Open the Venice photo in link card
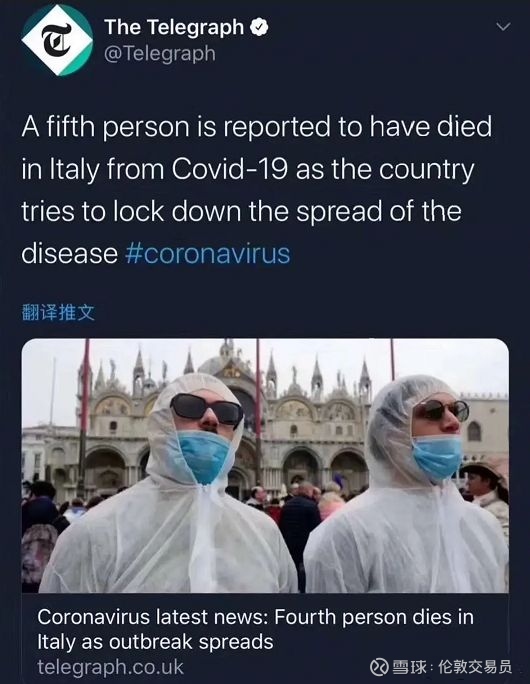 tap(265, 466)
